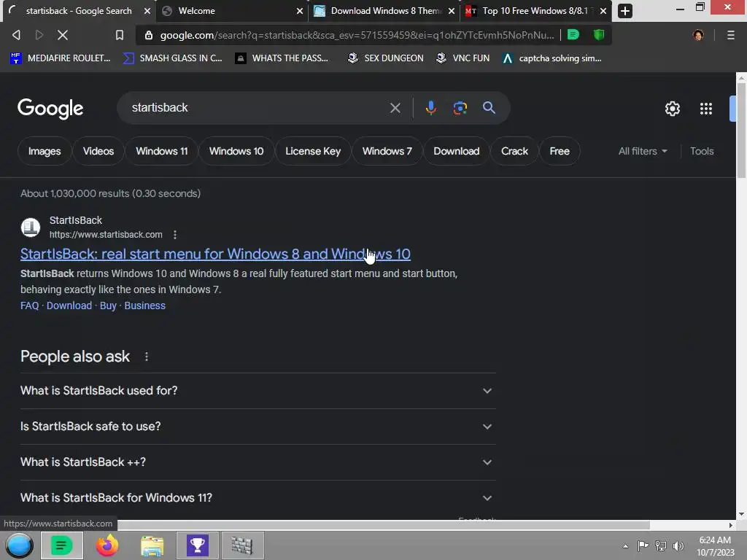Open the Buy sitelink
The width and height of the screenshot is (747, 560).
[x=108, y=306]
